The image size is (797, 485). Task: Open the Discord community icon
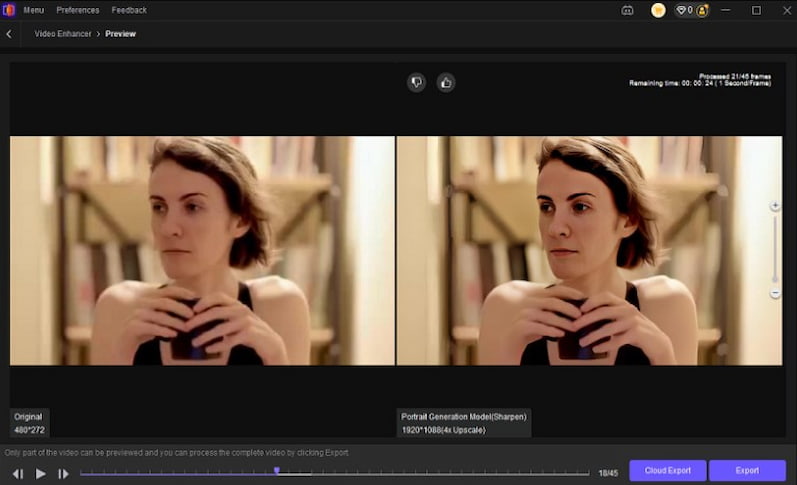627,10
